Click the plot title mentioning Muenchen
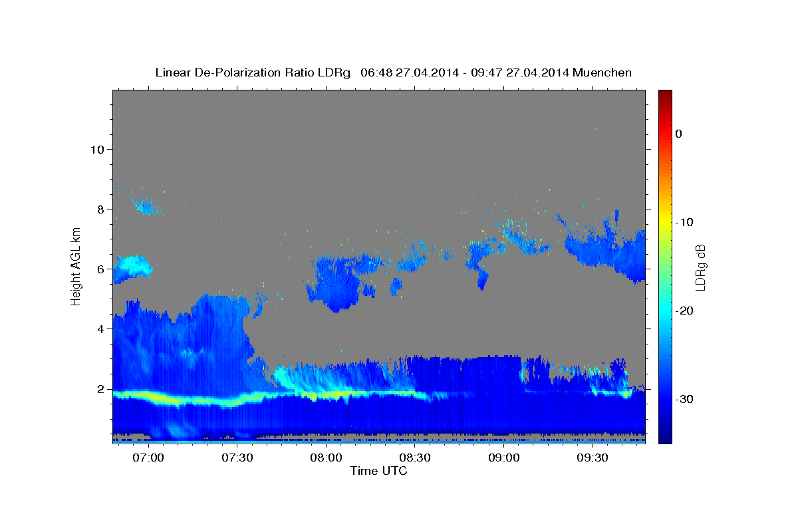The width and height of the screenshot is (798, 532). [393, 72]
